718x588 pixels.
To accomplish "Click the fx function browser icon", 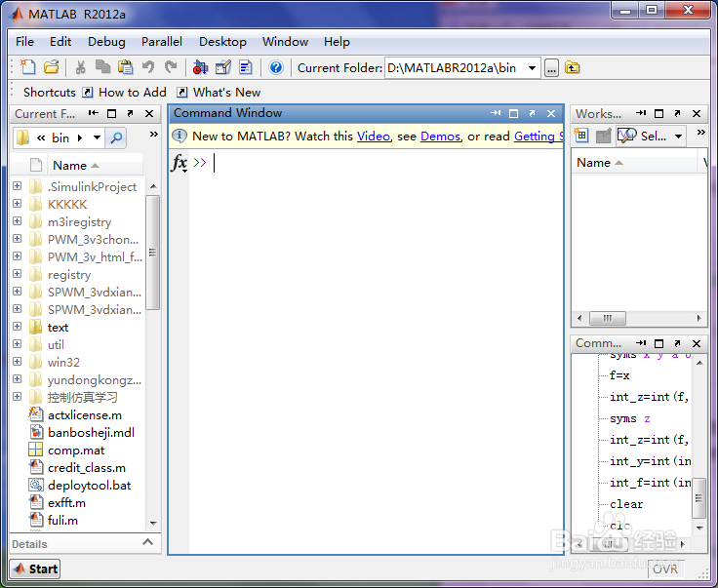I will 179,163.
